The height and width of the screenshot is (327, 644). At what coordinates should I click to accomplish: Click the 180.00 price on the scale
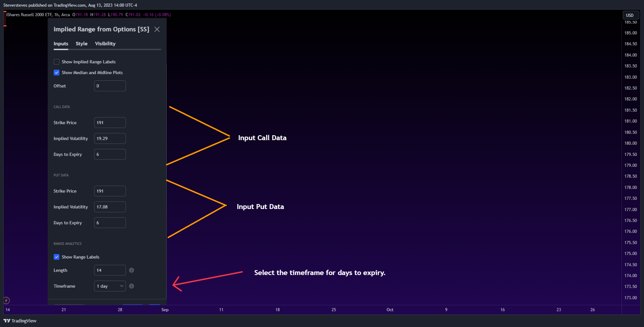click(x=630, y=143)
